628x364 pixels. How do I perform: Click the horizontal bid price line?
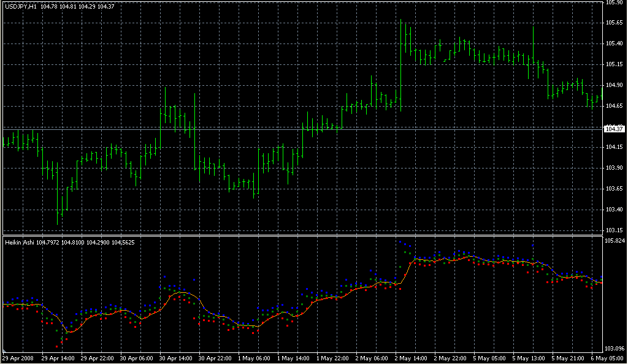[307, 129]
